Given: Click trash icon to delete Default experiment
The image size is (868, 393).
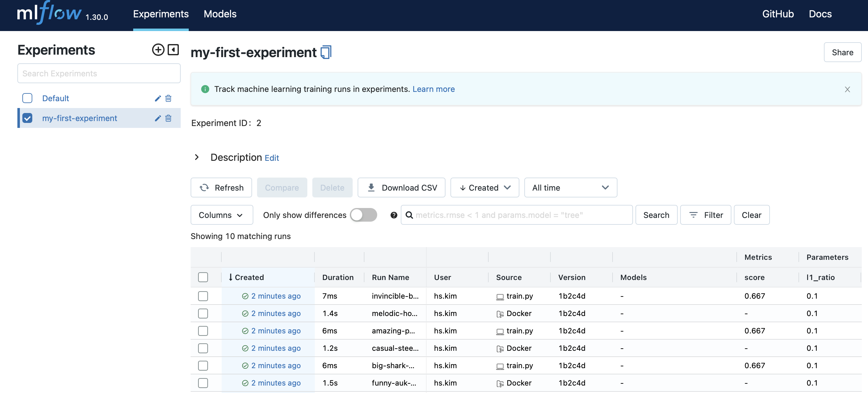Looking at the screenshot, I should pyautogui.click(x=169, y=98).
